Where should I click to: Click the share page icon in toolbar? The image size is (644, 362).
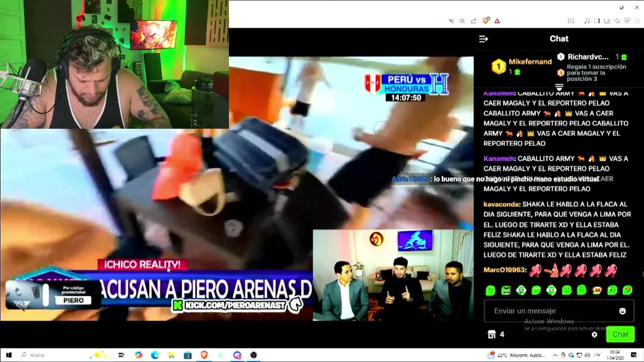point(473,21)
